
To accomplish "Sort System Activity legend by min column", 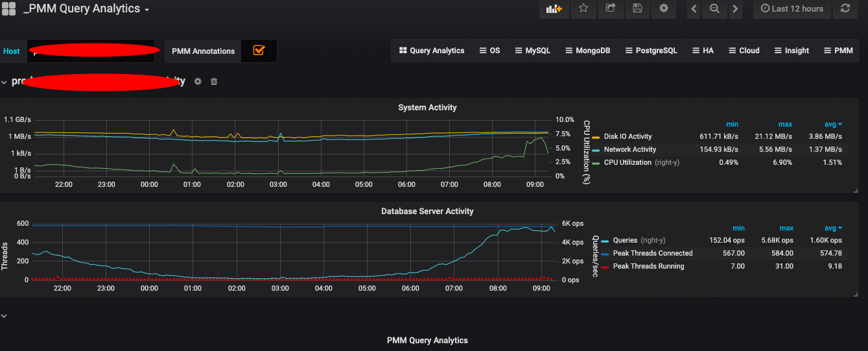I will [x=732, y=124].
